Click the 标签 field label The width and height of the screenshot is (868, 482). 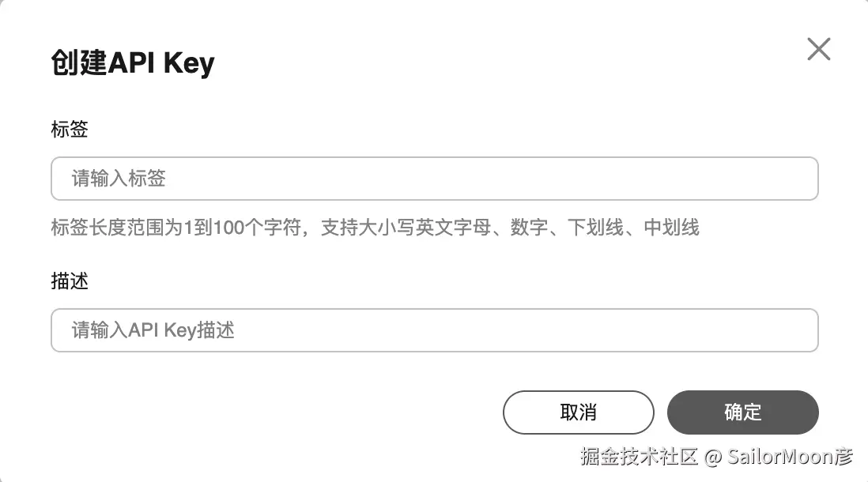(x=70, y=130)
